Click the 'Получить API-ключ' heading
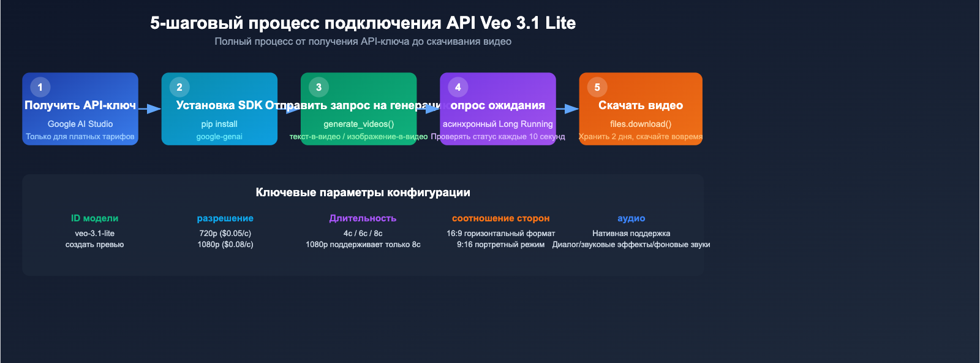Image resolution: width=980 pixels, height=363 pixels. pyautogui.click(x=80, y=105)
